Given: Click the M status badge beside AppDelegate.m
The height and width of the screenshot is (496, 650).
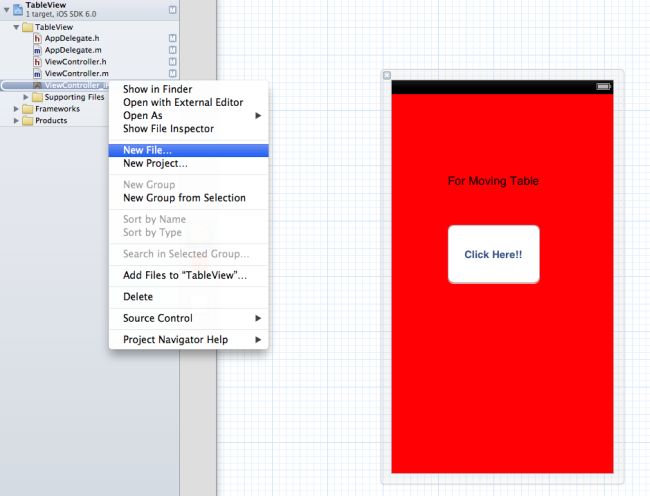Looking at the screenshot, I should coord(172,50).
